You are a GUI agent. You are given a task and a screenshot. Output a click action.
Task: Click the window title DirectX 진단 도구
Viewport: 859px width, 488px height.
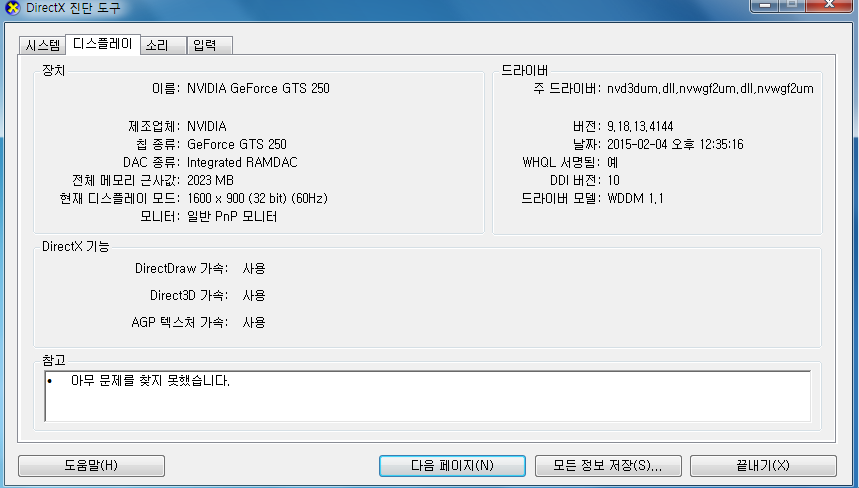[73, 8]
